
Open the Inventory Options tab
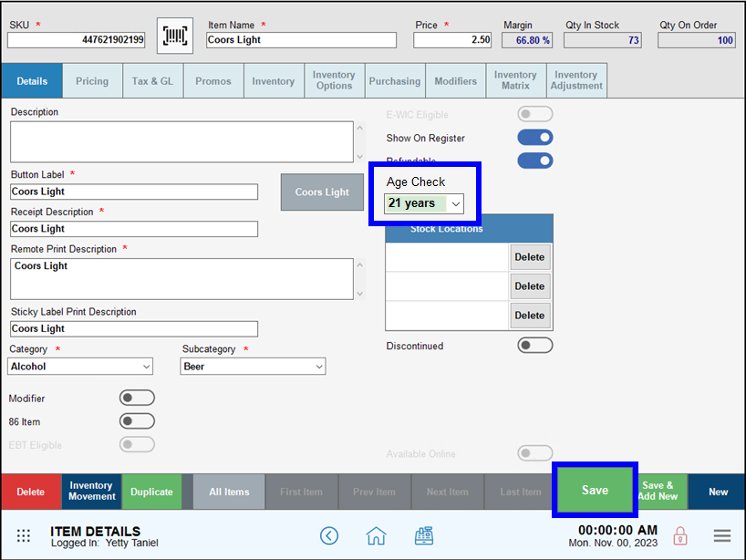(335, 81)
